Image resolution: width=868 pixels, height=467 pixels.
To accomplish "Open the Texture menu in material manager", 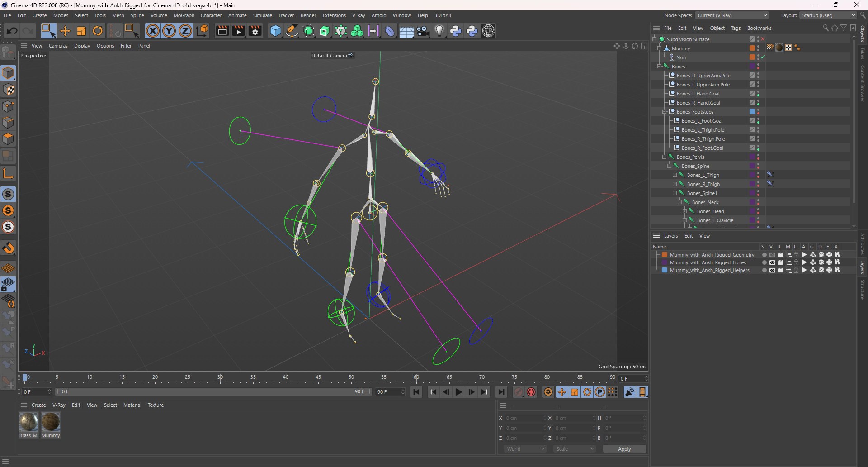I will (x=156, y=405).
